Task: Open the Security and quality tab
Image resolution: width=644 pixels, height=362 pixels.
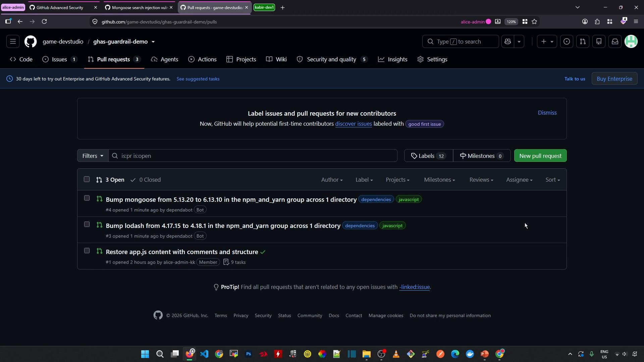Action: click(332, 59)
